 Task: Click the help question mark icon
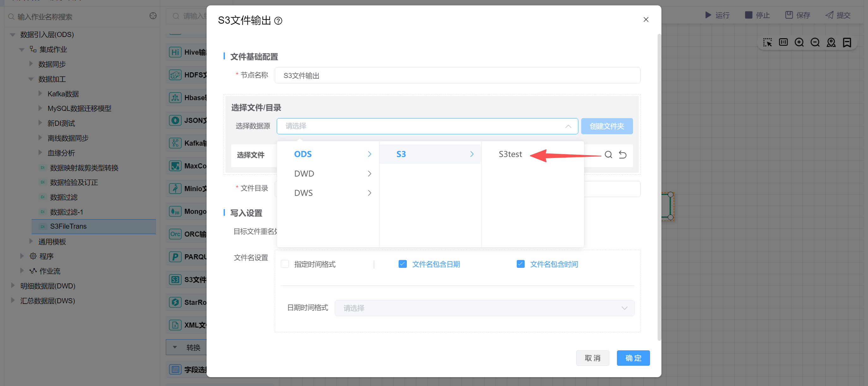coord(278,21)
